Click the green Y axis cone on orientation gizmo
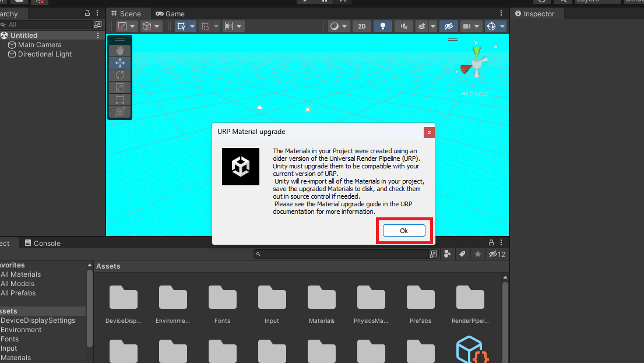The height and width of the screenshot is (363, 644). 476,52
